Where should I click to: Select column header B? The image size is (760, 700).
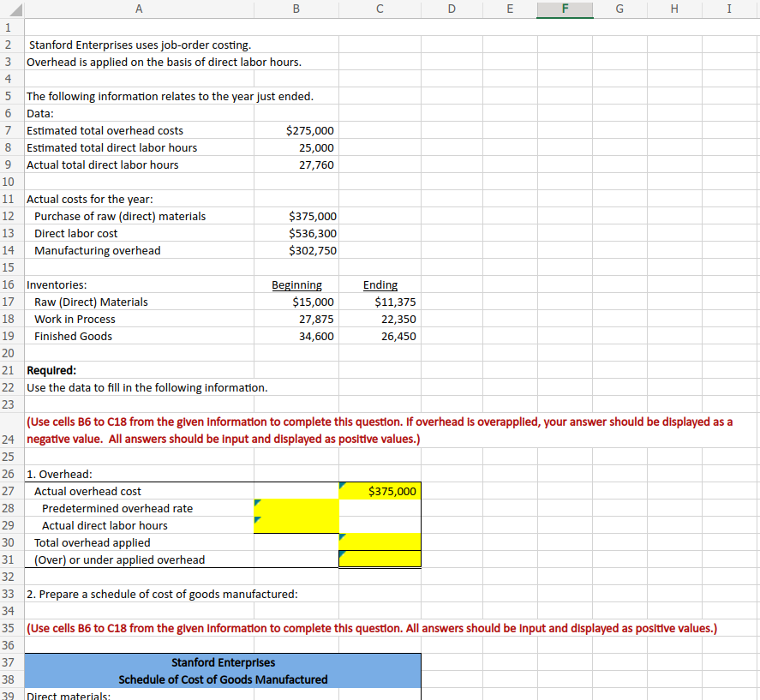pyautogui.click(x=296, y=9)
